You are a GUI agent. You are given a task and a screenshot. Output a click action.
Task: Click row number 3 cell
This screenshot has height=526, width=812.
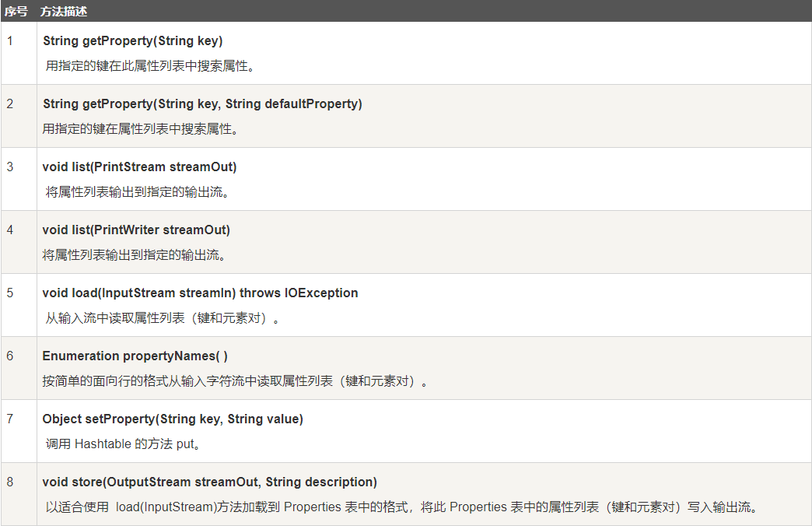[19, 179]
